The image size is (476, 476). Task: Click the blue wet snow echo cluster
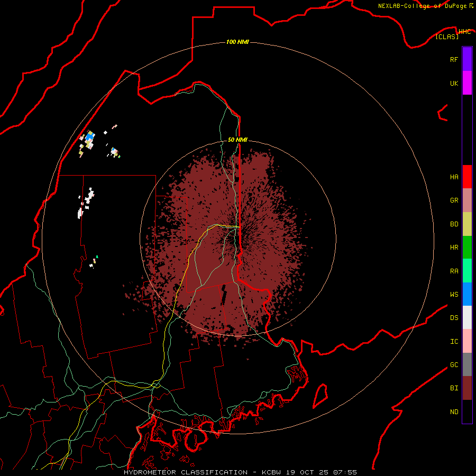point(89,137)
